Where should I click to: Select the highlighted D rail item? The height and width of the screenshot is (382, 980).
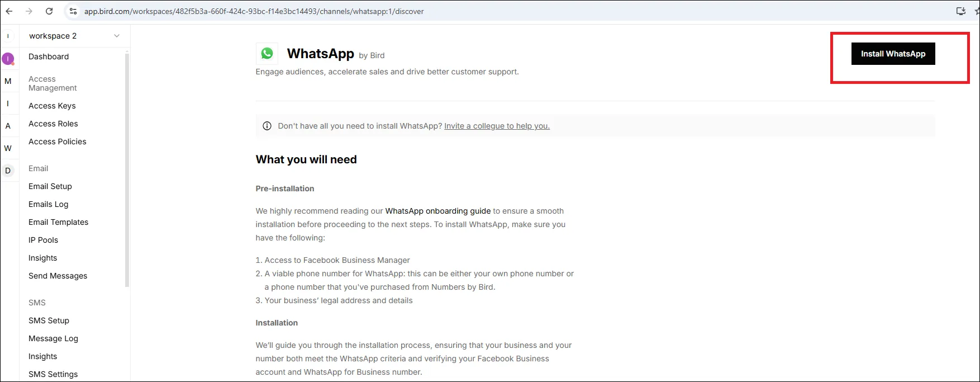pyautogui.click(x=8, y=171)
